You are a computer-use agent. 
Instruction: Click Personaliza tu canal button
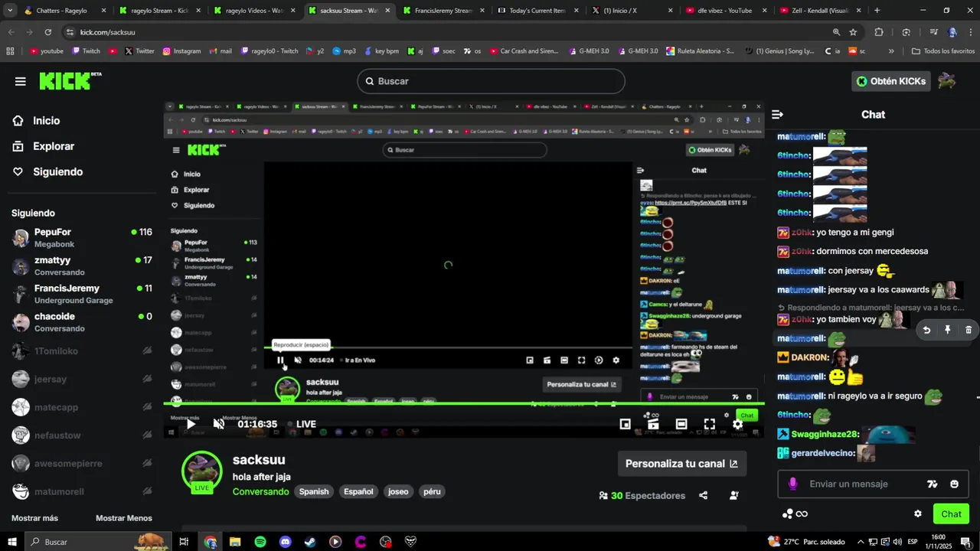[x=681, y=464]
